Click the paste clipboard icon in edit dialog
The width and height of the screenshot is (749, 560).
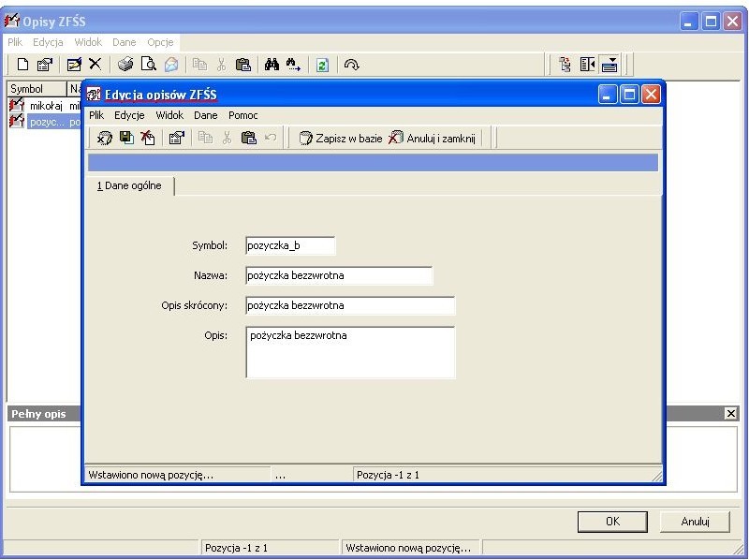click(248, 138)
